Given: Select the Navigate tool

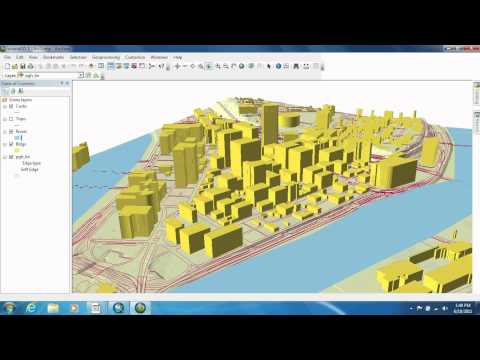Looking at the screenshot, I should (x=177, y=66).
